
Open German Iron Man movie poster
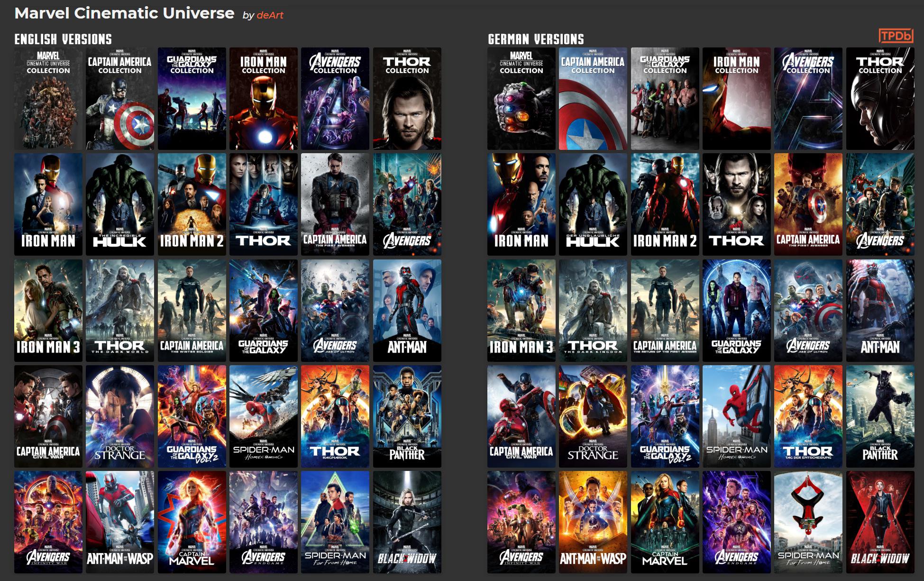[x=521, y=204]
